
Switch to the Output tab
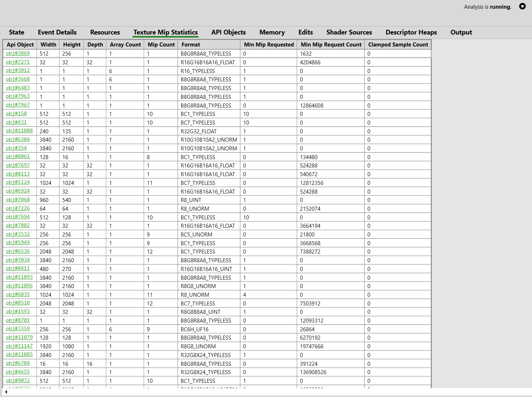point(461,32)
